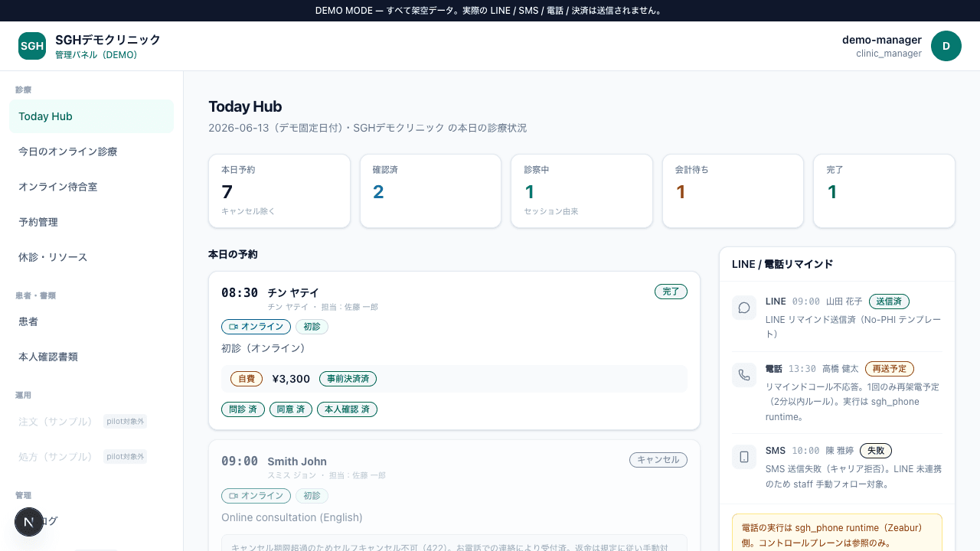
Task: Go to 今日のオンライン診療
Action: coord(91,152)
